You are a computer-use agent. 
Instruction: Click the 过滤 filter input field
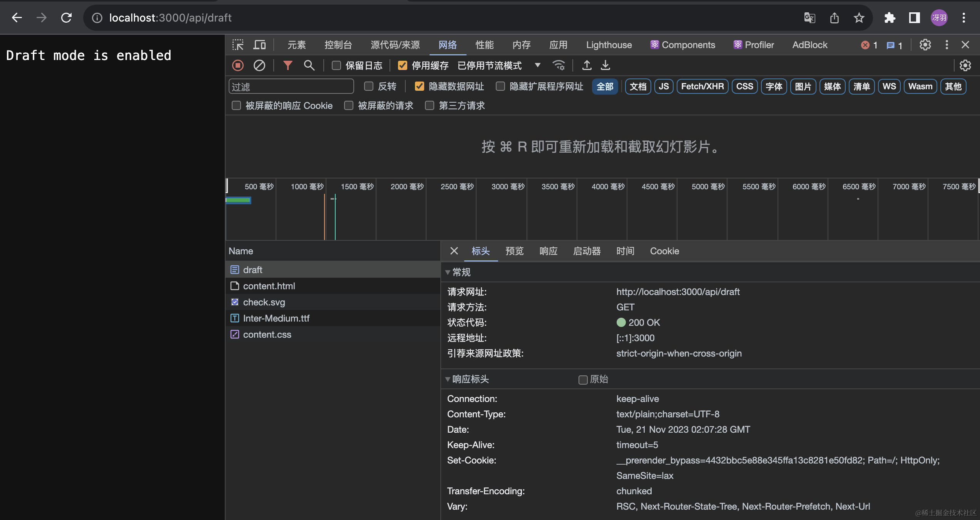coord(291,87)
